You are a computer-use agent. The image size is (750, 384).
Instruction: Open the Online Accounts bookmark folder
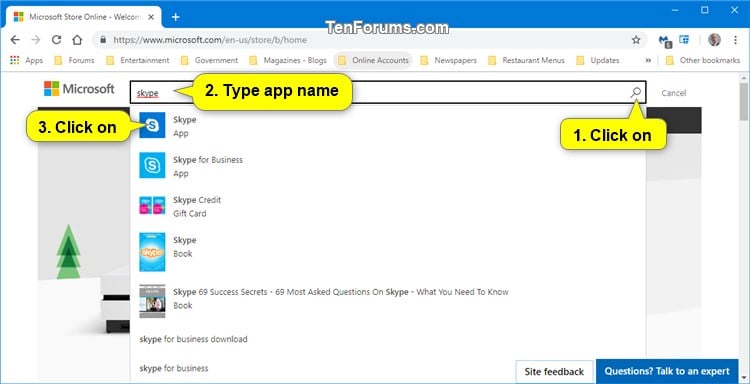coord(373,60)
